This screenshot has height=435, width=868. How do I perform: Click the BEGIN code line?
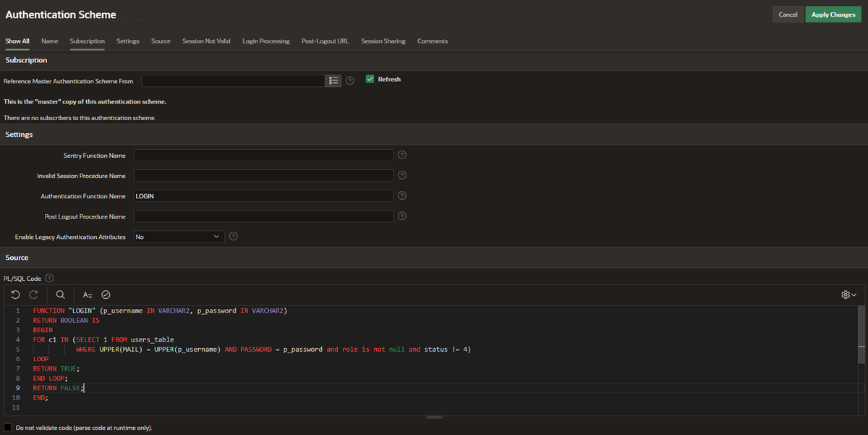pyautogui.click(x=43, y=330)
